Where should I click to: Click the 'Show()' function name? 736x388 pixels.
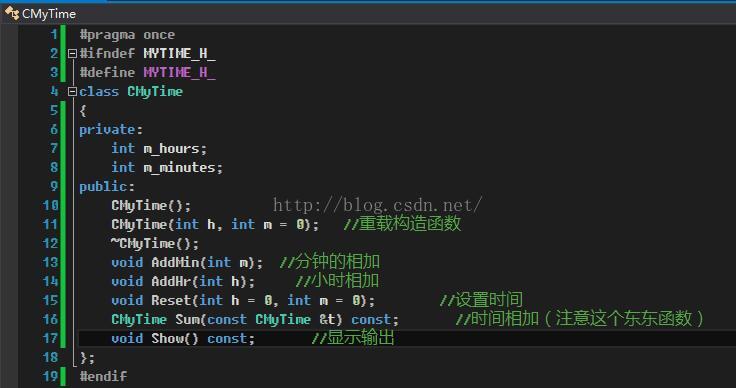point(175,338)
